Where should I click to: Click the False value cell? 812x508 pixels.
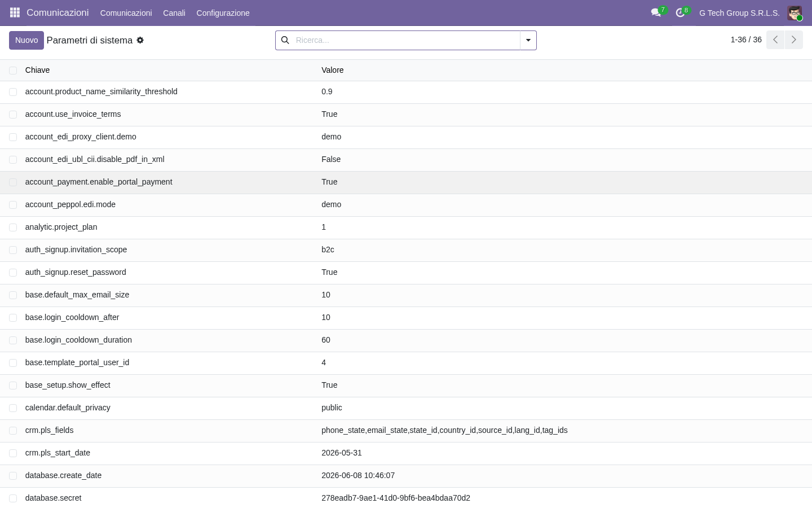[x=331, y=159]
